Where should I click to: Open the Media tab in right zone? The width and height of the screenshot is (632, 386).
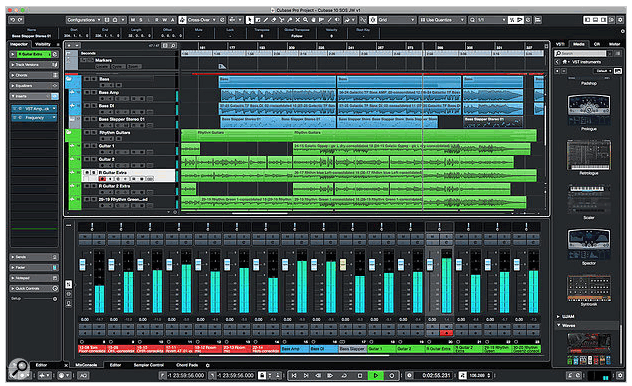click(x=579, y=44)
